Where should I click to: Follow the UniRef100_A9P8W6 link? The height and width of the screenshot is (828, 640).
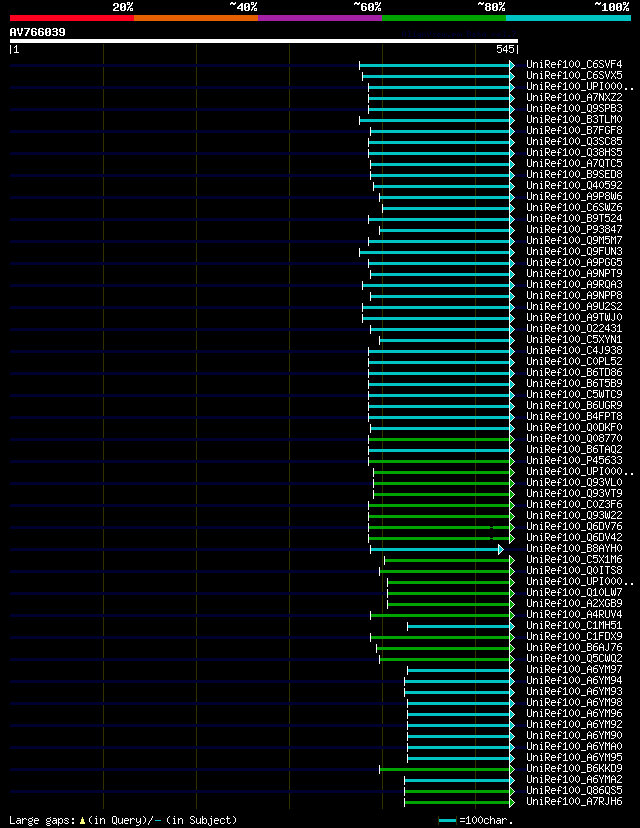pyautogui.click(x=574, y=196)
